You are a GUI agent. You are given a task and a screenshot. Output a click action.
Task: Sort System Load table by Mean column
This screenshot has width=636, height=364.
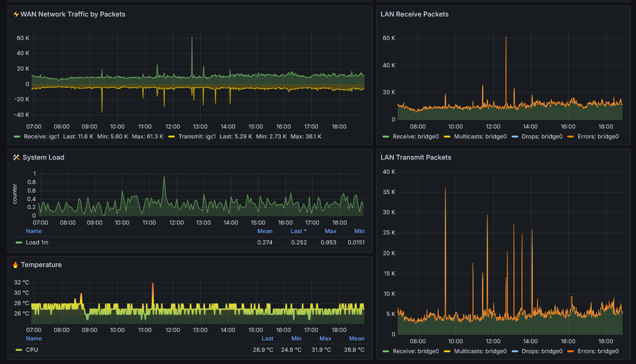click(x=265, y=231)
